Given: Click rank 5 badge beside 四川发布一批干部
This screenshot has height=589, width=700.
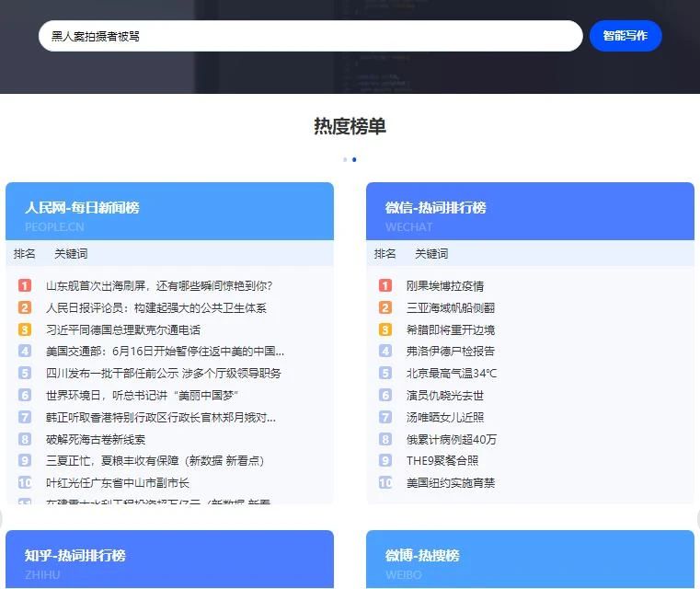Looking at the screenshot, I should point(25,373).
